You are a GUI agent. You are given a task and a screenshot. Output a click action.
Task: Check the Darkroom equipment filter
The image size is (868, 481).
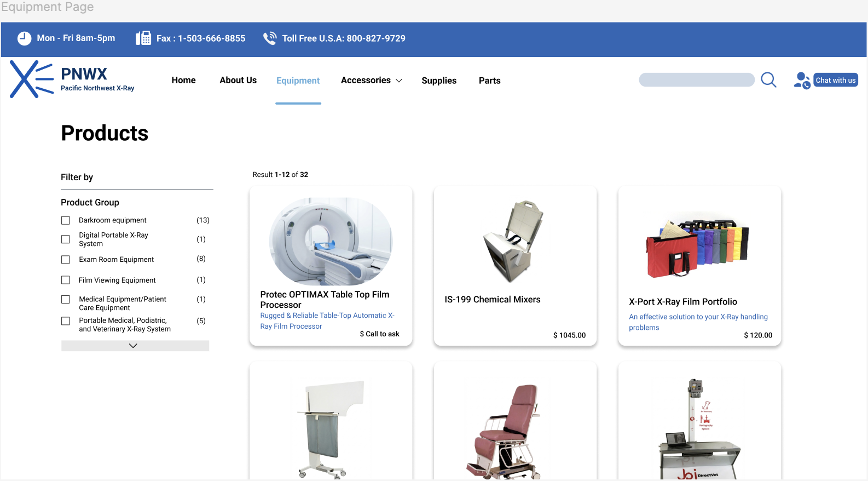tap(66, 220)
